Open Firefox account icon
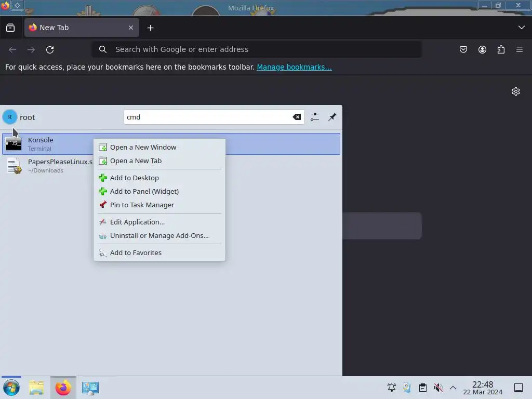This screenshot has width=532, height=399. [482, 49]
